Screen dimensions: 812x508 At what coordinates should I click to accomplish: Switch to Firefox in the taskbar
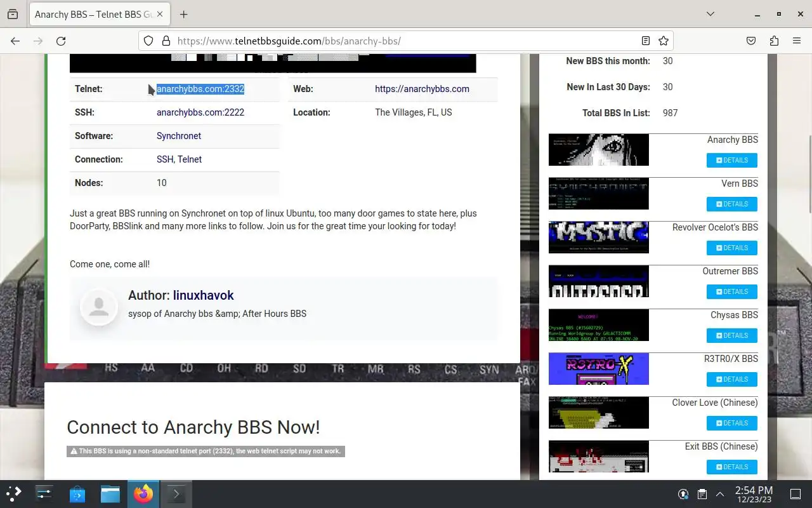pos(143,494)
